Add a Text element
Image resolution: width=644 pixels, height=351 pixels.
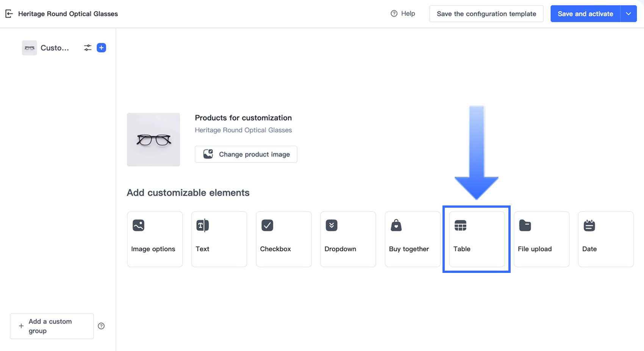click(x=219, y=239)
